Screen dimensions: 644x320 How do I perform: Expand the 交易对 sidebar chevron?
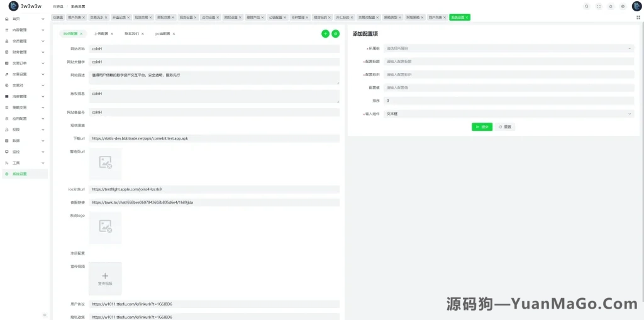(x=43, y=86)
